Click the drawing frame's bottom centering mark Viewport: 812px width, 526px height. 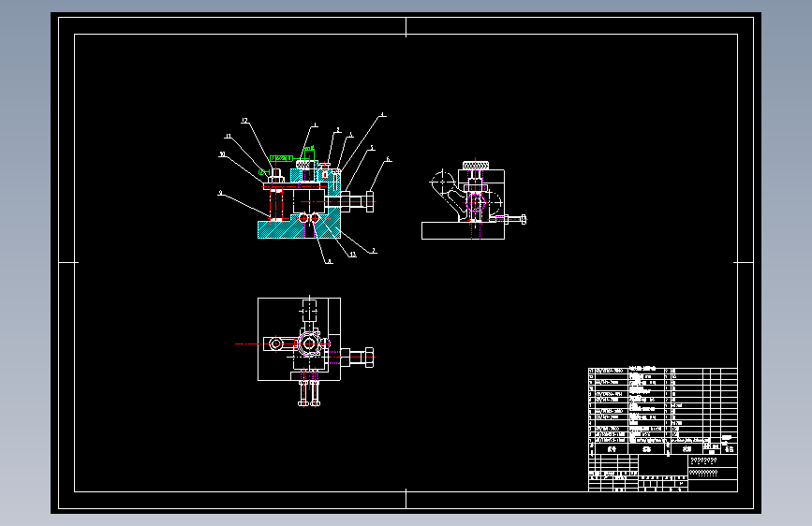click(406, 499)
